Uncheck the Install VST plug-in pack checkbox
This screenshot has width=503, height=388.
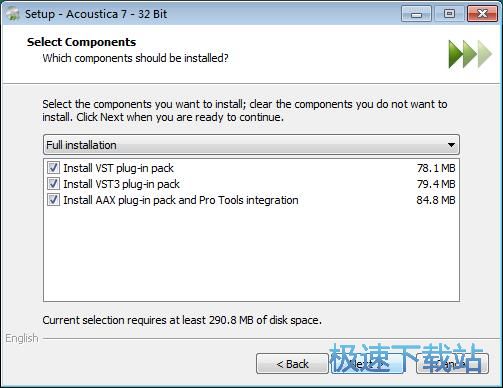point(53,168)
